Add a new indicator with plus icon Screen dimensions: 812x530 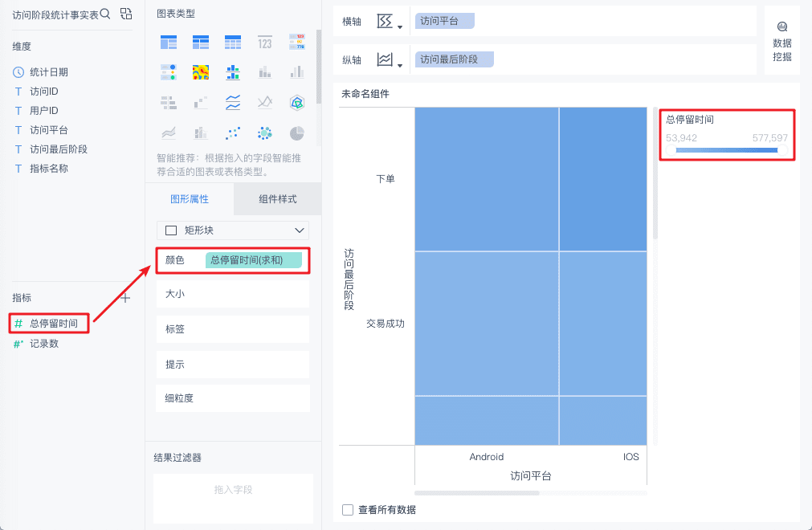click(x=125, y=298)
